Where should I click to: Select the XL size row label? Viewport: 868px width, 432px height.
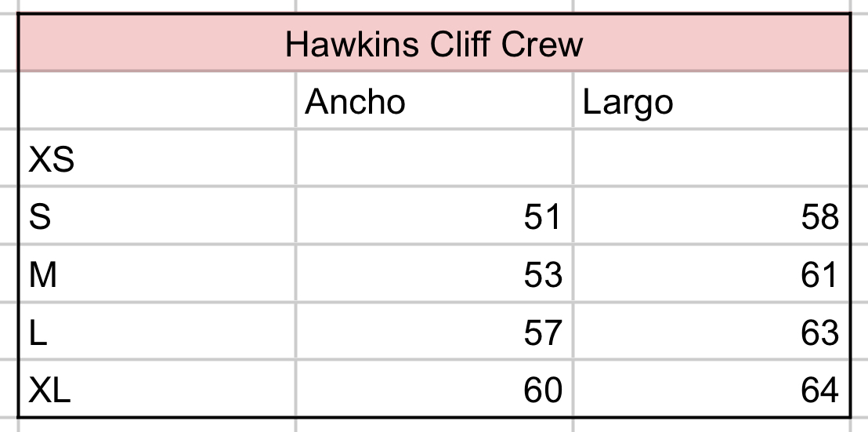click(x=157, y=390)
